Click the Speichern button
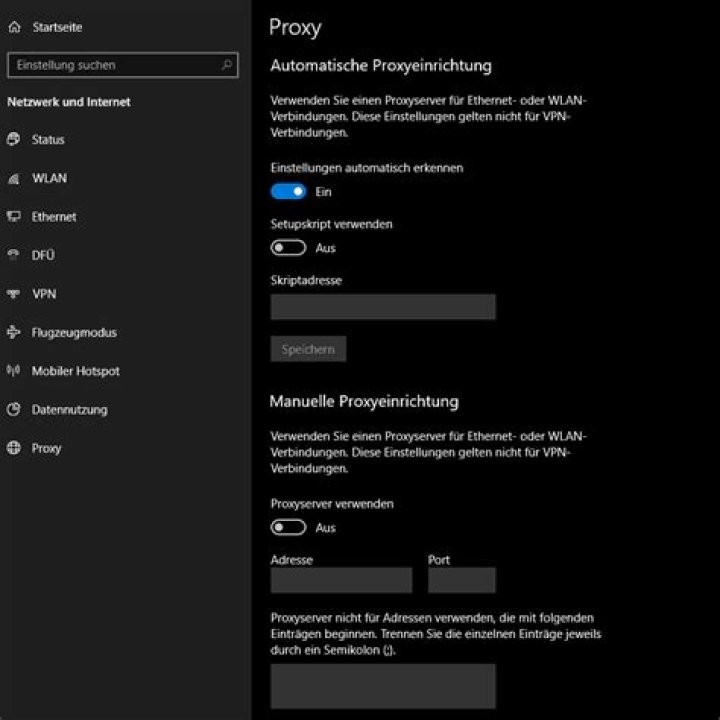Image resolution: width=720 pixels, height=720 pixels. [308, 349]
